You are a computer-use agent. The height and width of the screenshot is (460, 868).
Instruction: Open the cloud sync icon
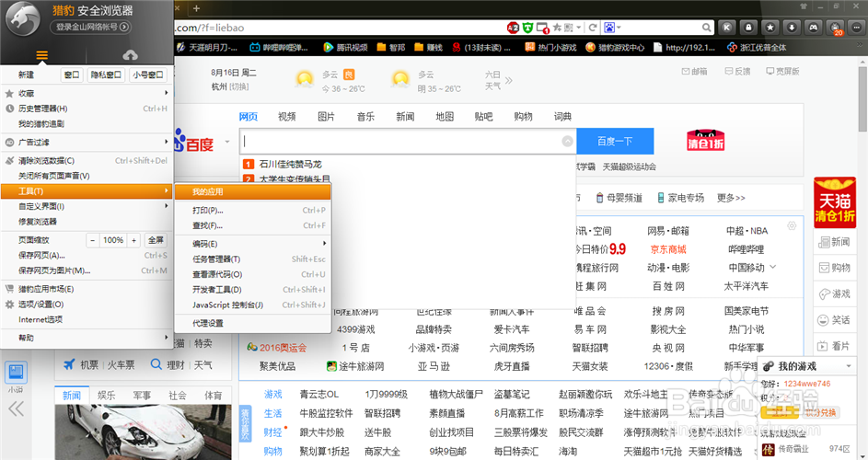[x=130, y=55]
